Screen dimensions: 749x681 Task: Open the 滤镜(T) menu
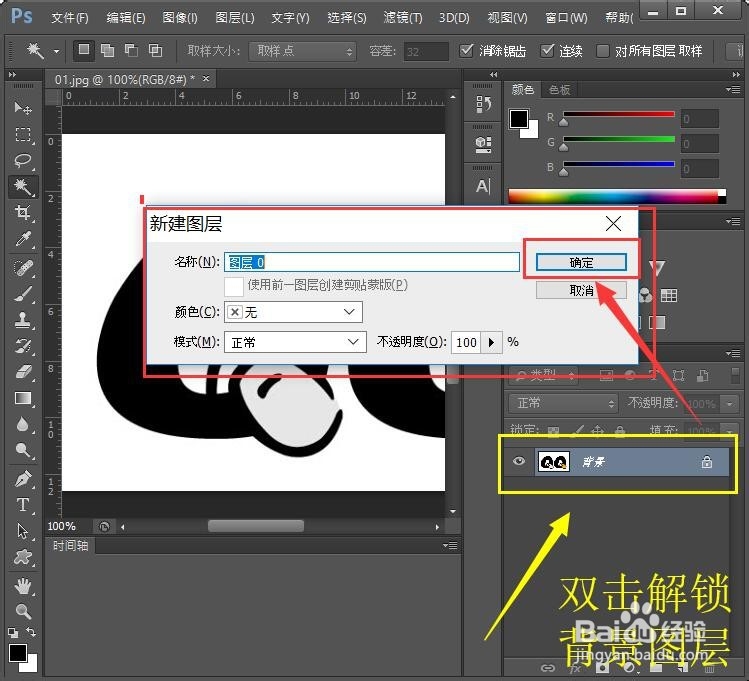(403, 18)
